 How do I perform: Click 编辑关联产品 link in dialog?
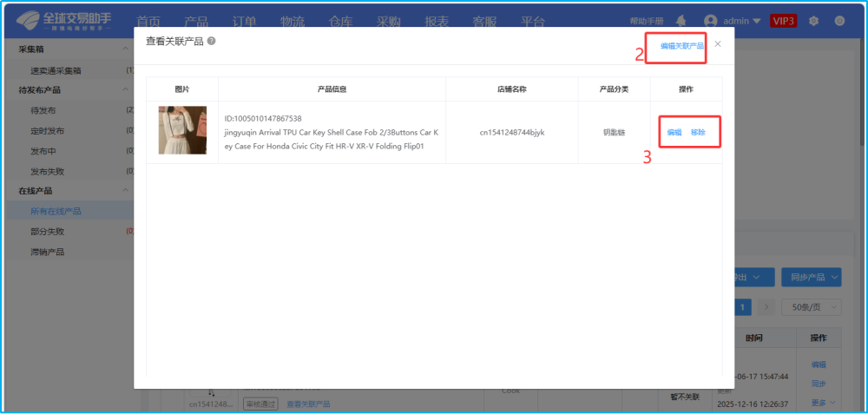[682, 46]
